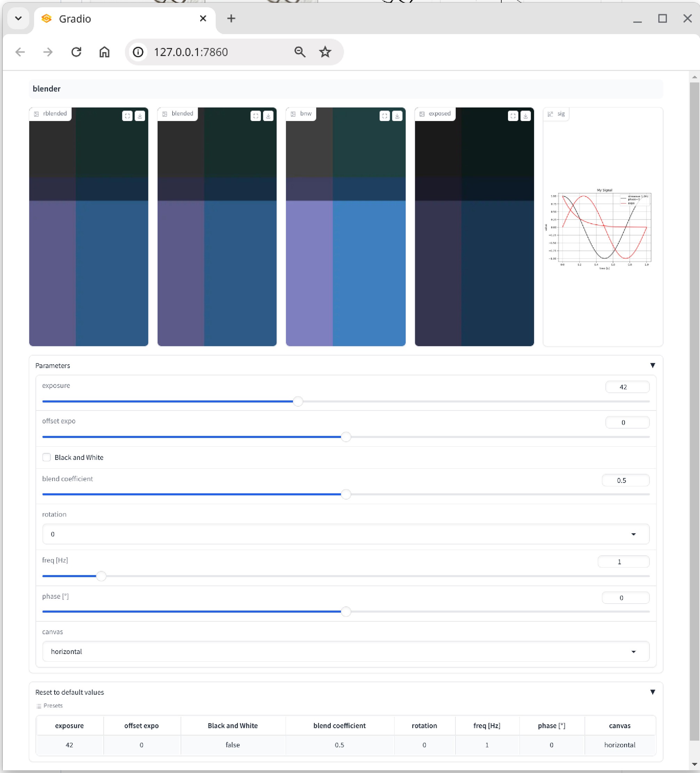Click the 'exposure' column header

[70, 725]
